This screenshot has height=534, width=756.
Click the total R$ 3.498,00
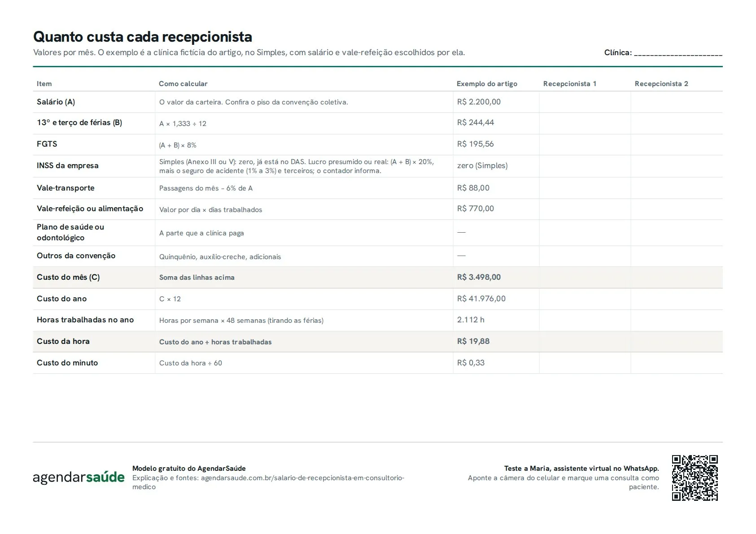(x=479, y=278)
